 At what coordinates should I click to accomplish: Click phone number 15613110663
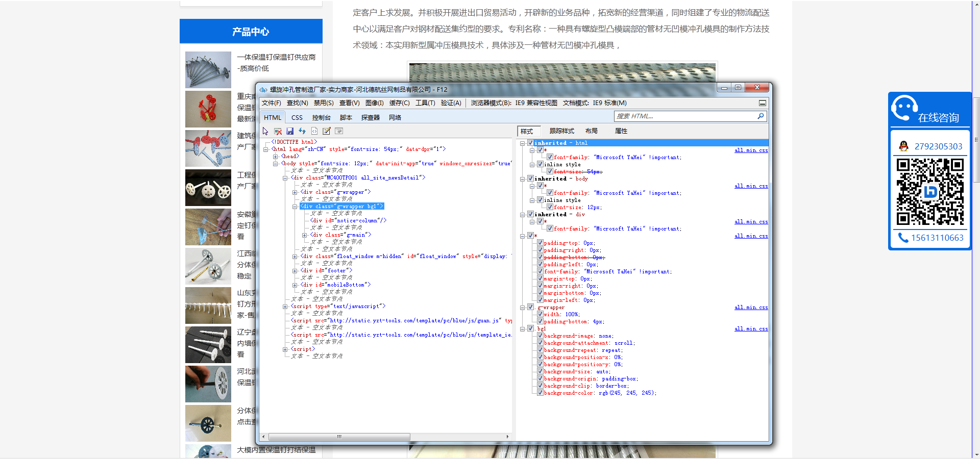point(937,238)
